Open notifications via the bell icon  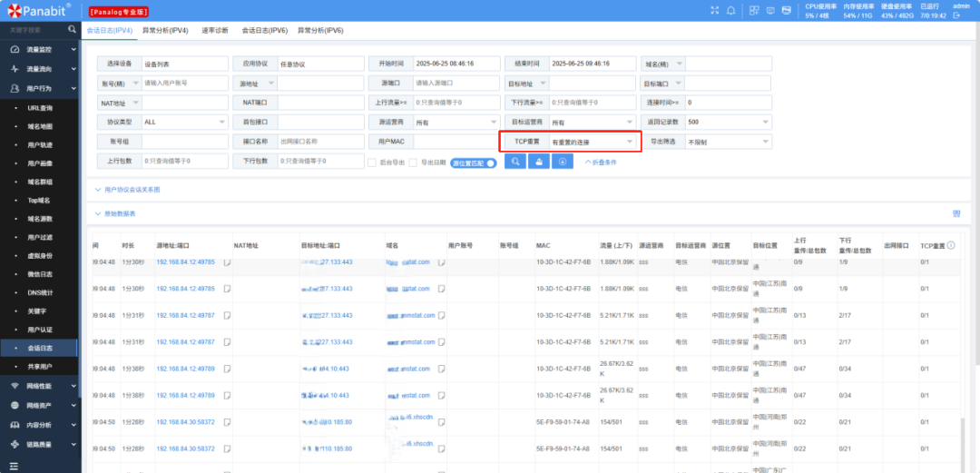tap(730, 10)
